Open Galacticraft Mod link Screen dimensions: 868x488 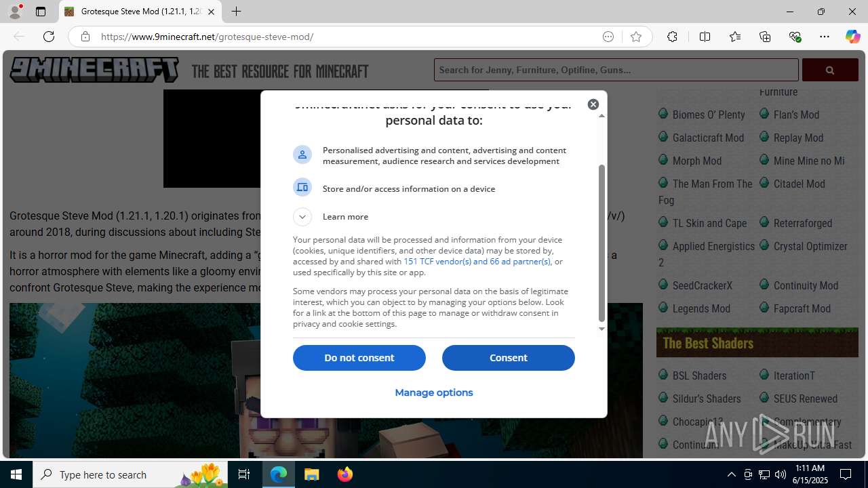pyautogui.click(x=708, y=138)
